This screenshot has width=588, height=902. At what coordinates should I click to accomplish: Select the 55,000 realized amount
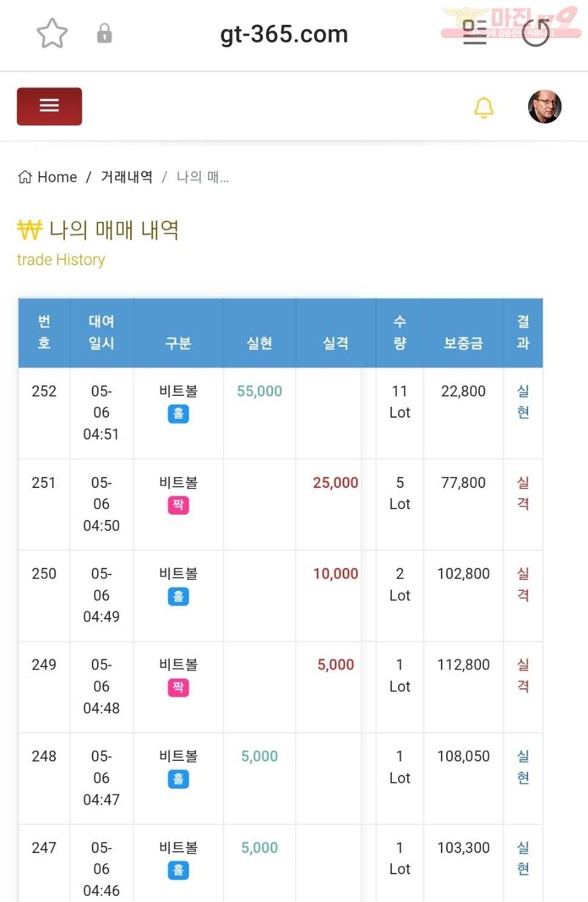pyautogui.click(x=260, y=391)
